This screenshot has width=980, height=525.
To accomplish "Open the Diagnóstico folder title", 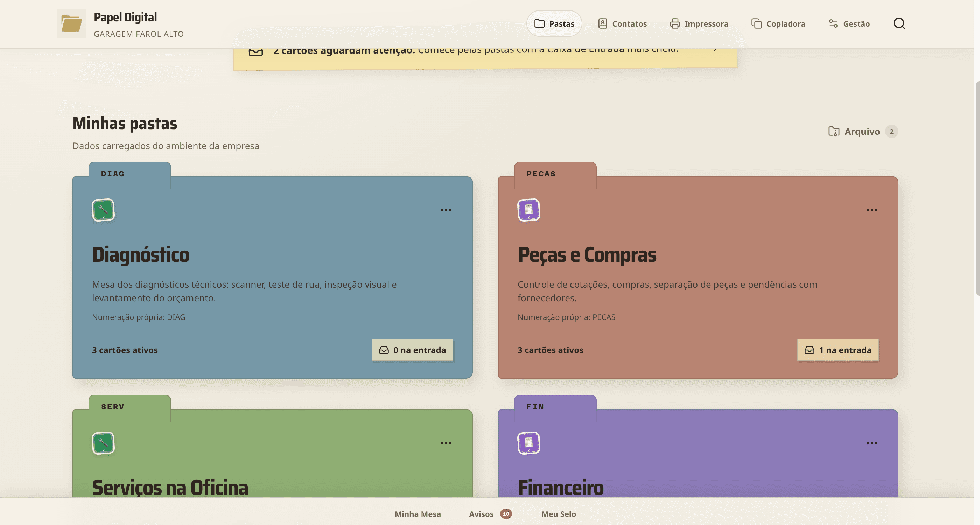I will tap(141, 254).
